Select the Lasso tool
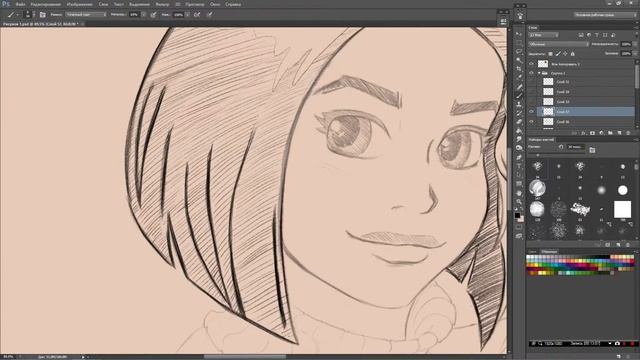The width and height of the screenshot is (640, 360). 519,51
